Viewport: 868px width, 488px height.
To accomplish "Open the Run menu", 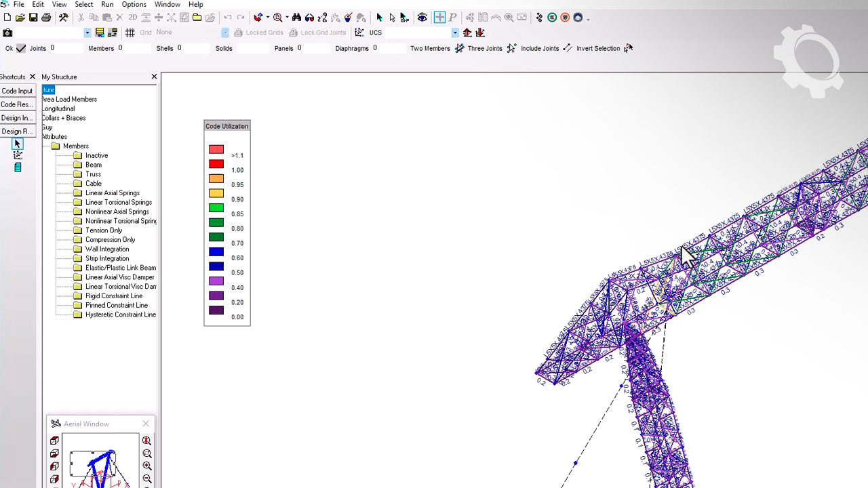I will click(107, 4).
